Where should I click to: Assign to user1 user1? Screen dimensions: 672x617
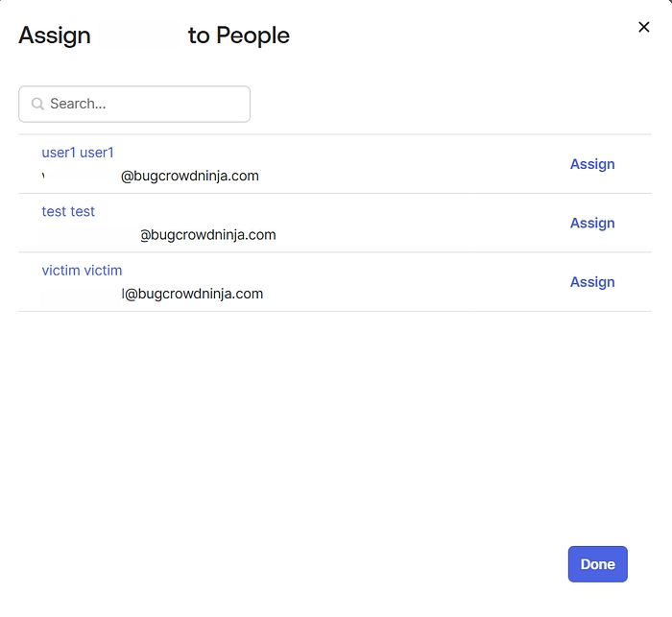(x=592, y=164)
